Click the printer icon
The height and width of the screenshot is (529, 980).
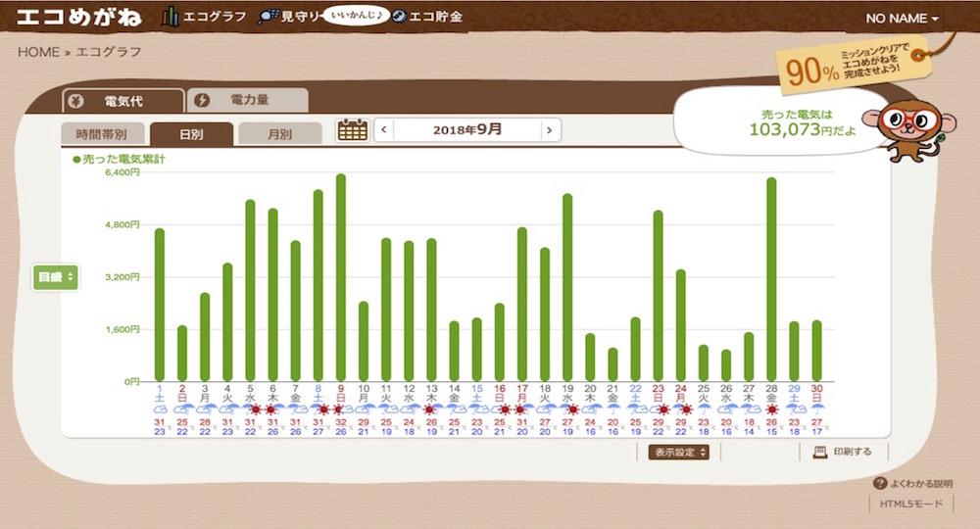tap(819, 453)
